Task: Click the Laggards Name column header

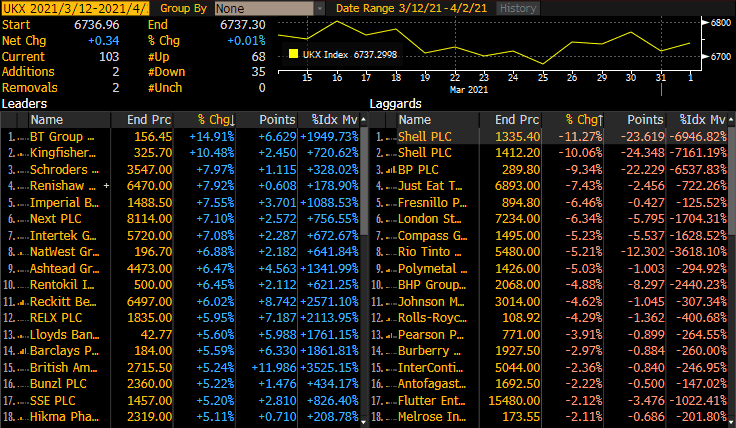Action: (x=437, y=120)
